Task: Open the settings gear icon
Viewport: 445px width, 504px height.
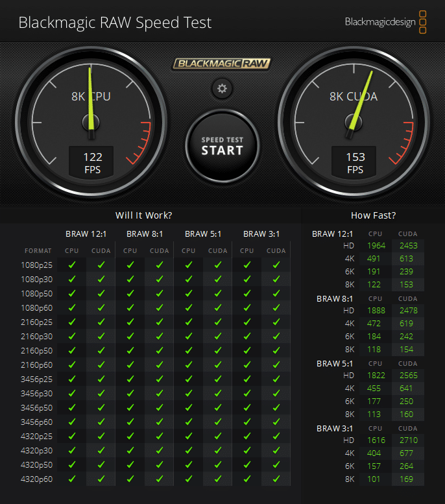Action: [x=222, y=88]
